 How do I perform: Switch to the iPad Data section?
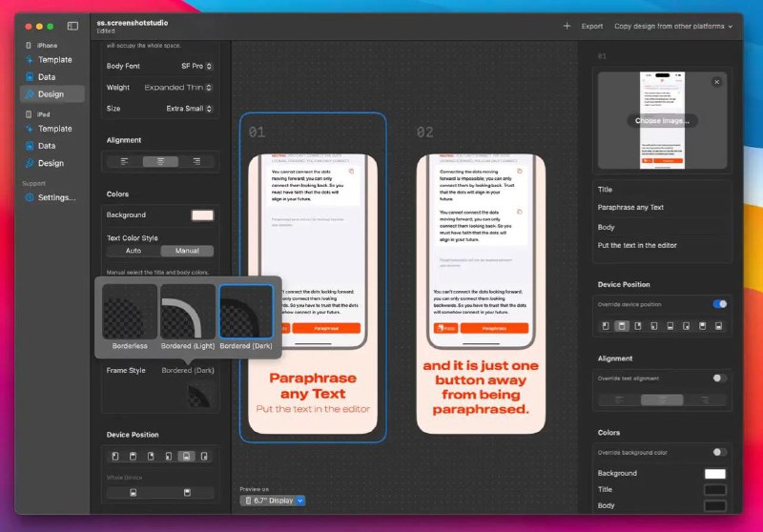[x=46, y=146]
